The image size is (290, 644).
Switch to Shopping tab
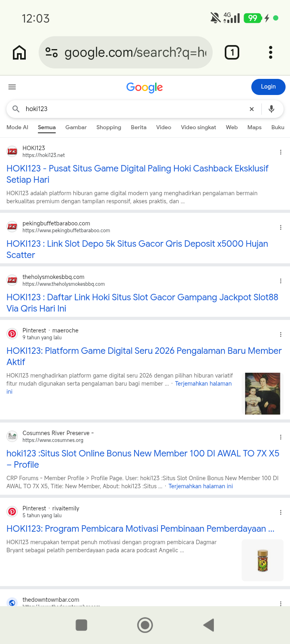pyautogui.click(x=109, y=127)
